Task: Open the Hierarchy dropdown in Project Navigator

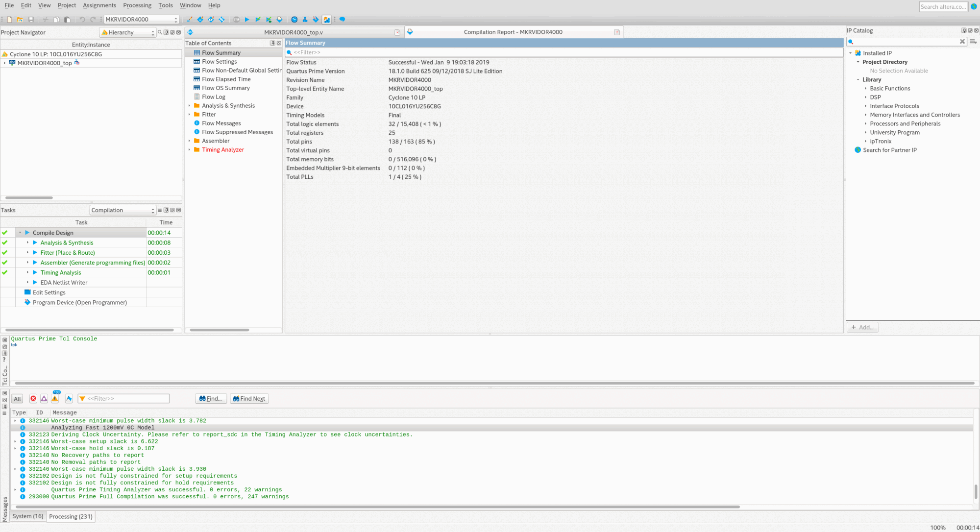Action: (128, 32)
